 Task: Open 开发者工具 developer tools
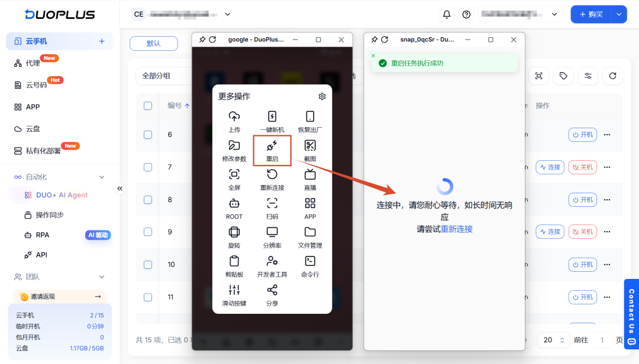click(x=272, y=266)
